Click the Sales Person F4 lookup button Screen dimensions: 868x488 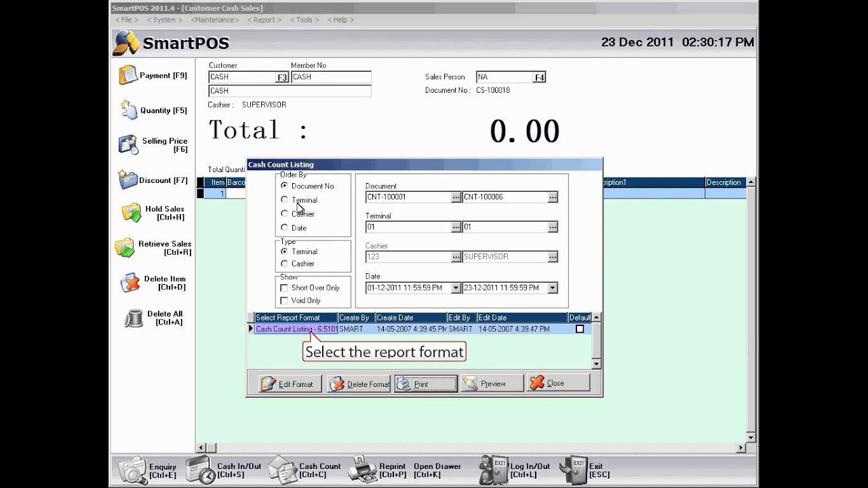[x=539, y=77]
